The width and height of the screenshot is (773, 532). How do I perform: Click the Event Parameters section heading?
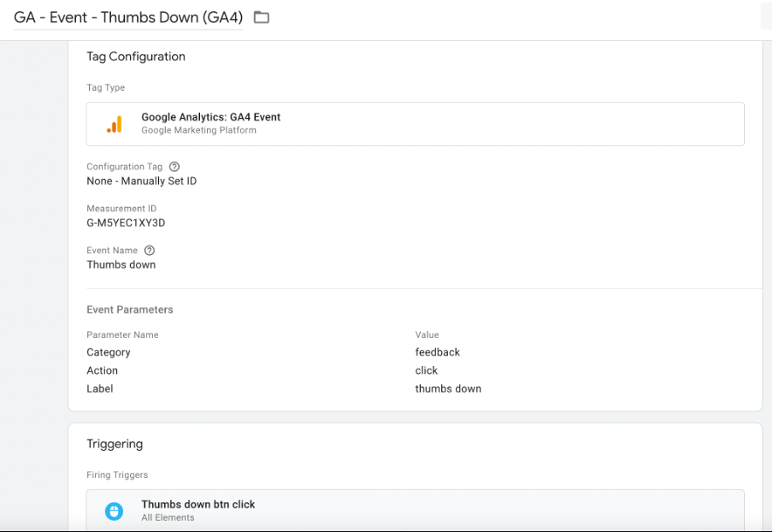click(x=129, y=310)
